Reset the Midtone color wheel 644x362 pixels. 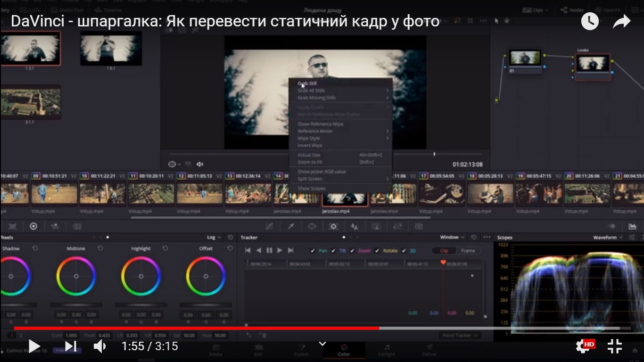coord(100,248)
